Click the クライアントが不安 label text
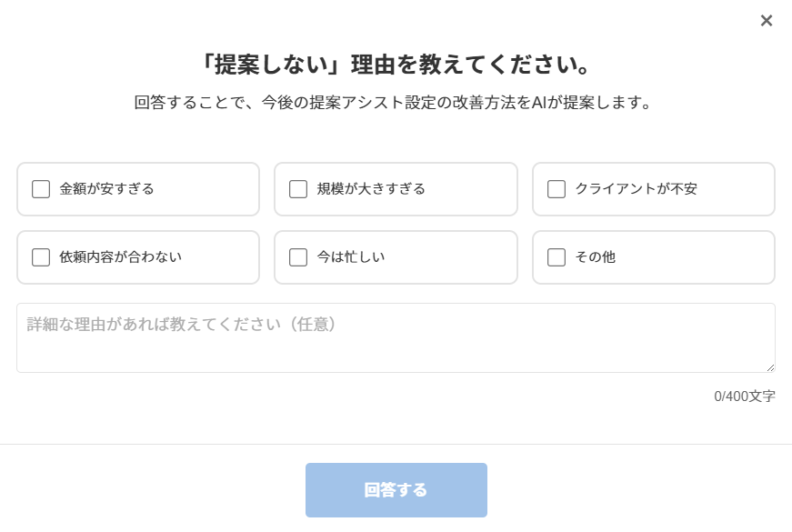The height and width of the screenshot is (532, 792). (636, 189)
